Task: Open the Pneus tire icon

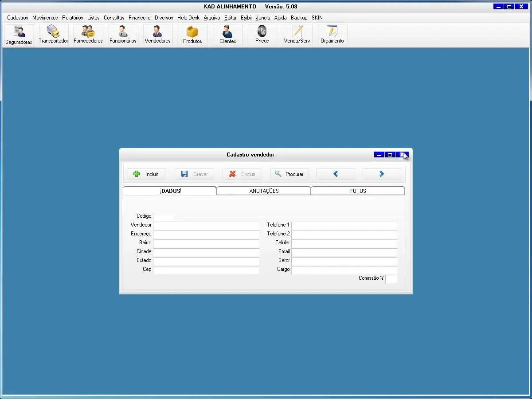Action: 262,35
